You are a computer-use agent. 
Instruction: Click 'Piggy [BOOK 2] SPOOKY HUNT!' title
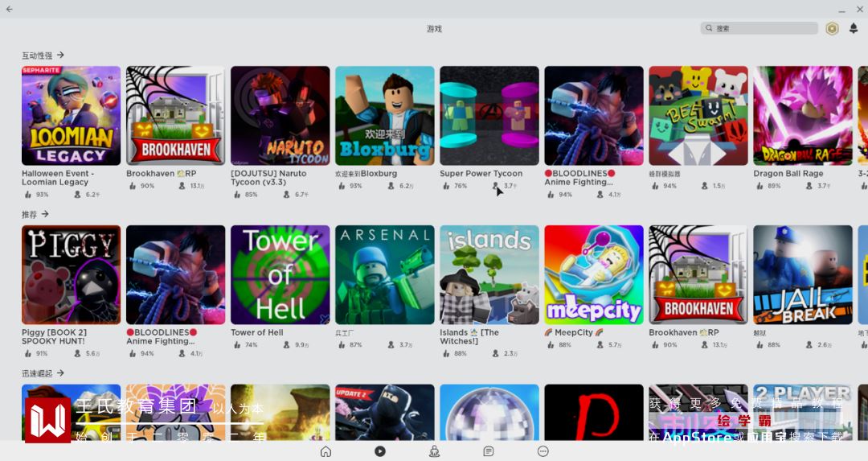(55, 336)
